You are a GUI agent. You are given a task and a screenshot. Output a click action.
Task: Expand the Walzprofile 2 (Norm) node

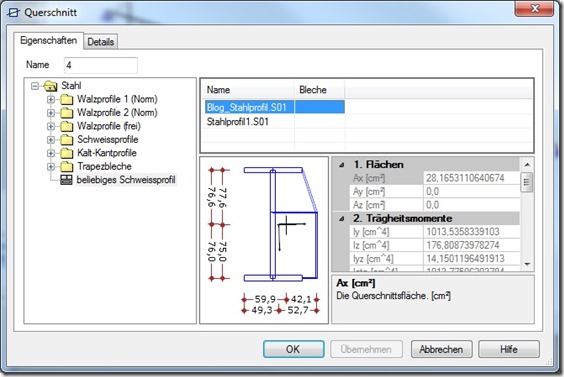click(51, 113)
